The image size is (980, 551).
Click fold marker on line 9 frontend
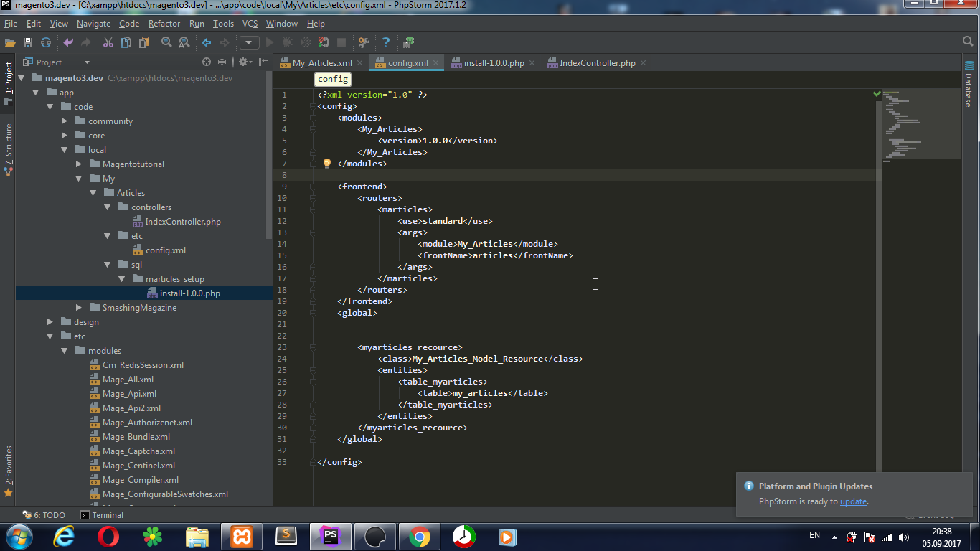point(313,187)
